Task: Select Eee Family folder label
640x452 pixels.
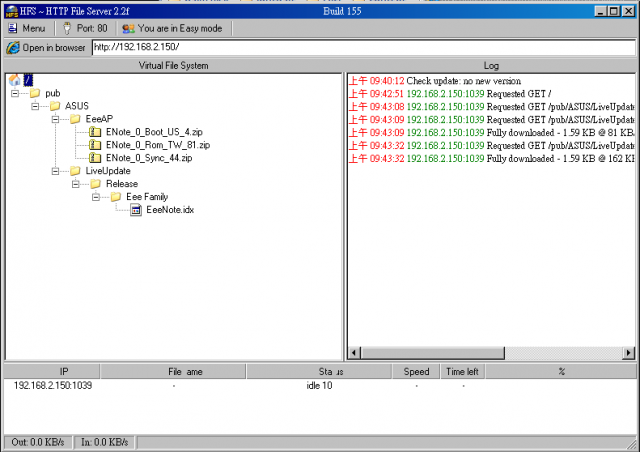Action: tap(147, 197)
